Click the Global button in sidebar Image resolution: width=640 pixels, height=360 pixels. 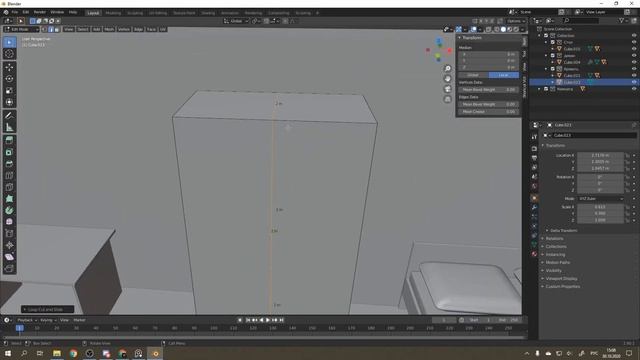click(x=473, y=75)
